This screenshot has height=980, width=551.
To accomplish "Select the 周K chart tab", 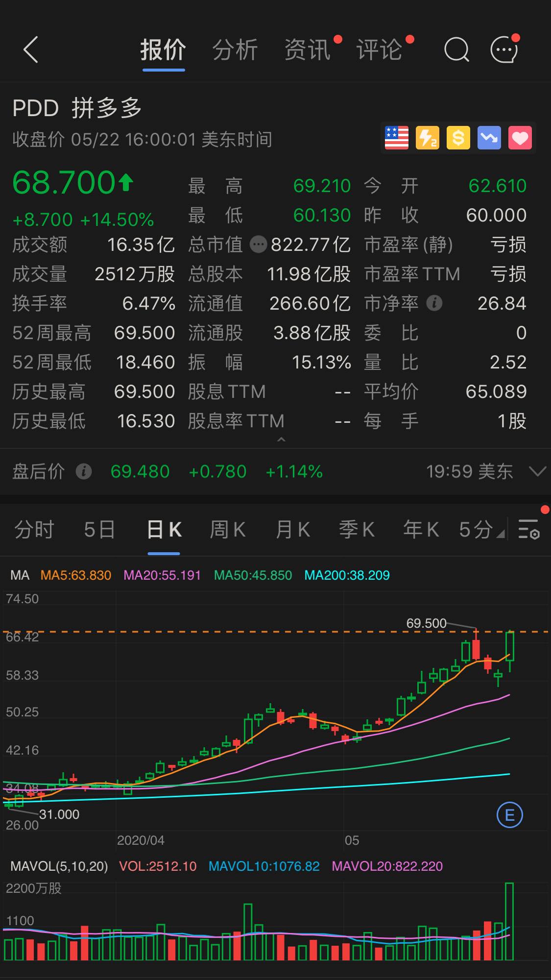I will pos(228,530).
